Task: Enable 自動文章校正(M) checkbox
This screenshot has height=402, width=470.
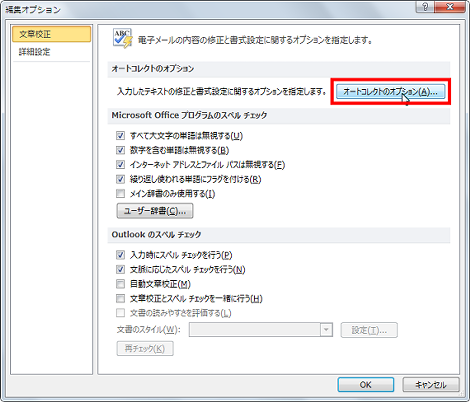Action: pyautogui.click(x=120, y=284)
